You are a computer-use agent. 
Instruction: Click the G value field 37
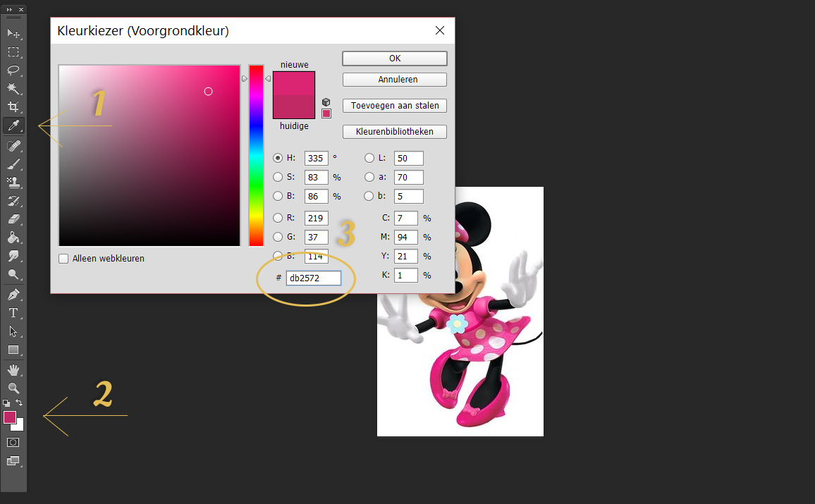[316, 237]
